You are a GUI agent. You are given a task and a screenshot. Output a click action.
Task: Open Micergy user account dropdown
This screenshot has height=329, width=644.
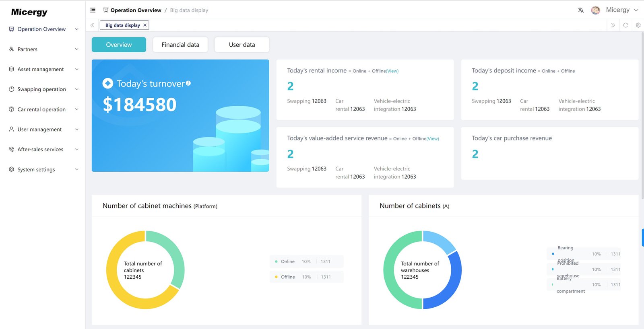click(621, 10)
